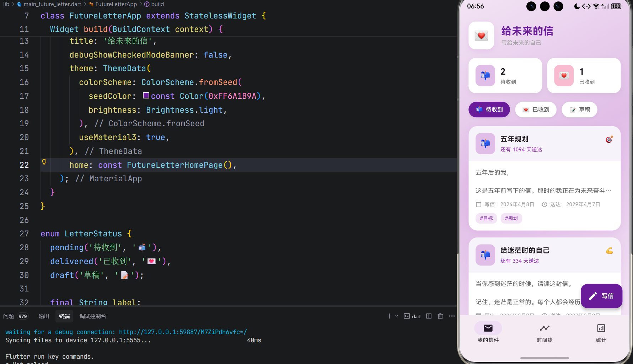This screenshot has width=633, height=364.
Task: Tap the mailbox icon on 给迷茫时的自己 card
Action: 485,255
